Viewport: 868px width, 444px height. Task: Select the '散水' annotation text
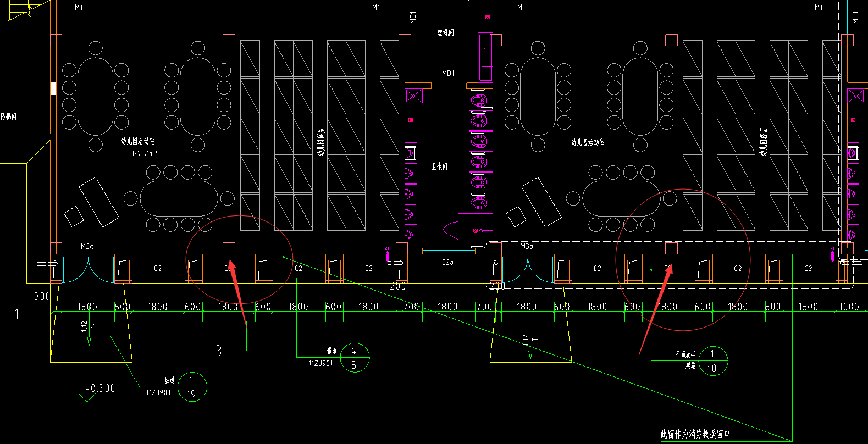tap(331, 351)
